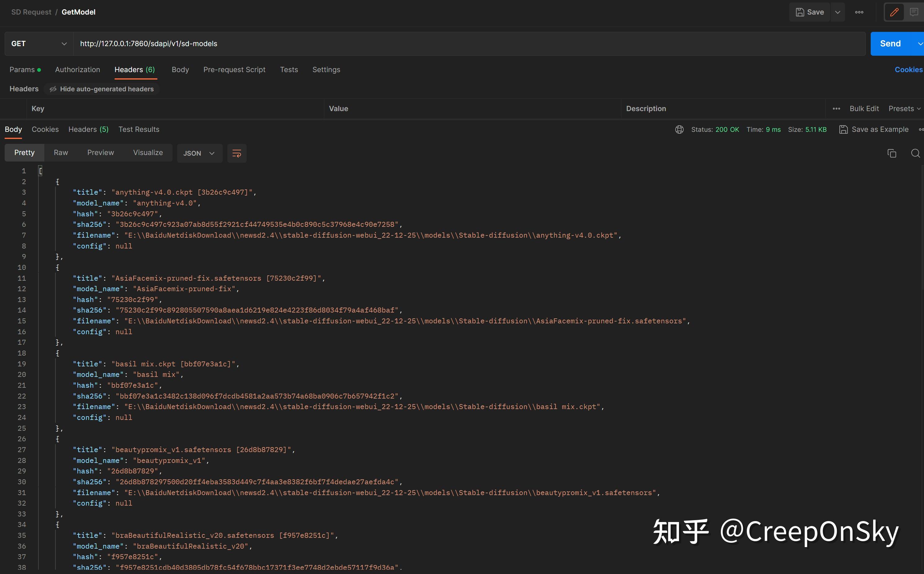Click the edit pencil icon top right
This screenshot has height=574, width=924.
894,12
